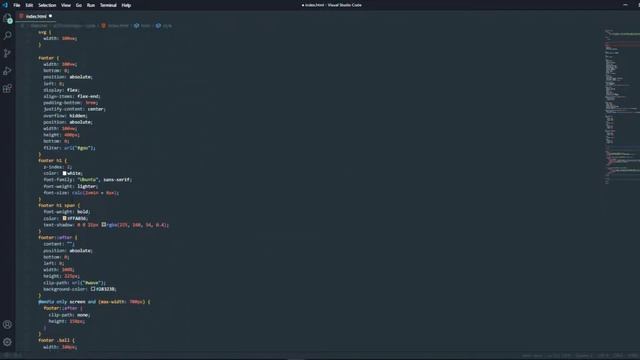Open the Search view in activity bar
Screen dimensions: 640x360
point(7,36)
